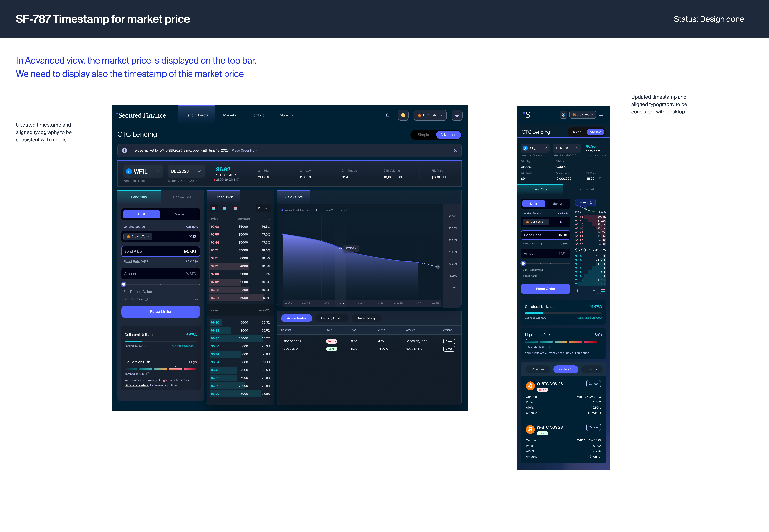Image resolution: width=769 pixels, height=532 pixels.
Task: Dismiss the Itayose market banner with X
Action: coord(456,151)
